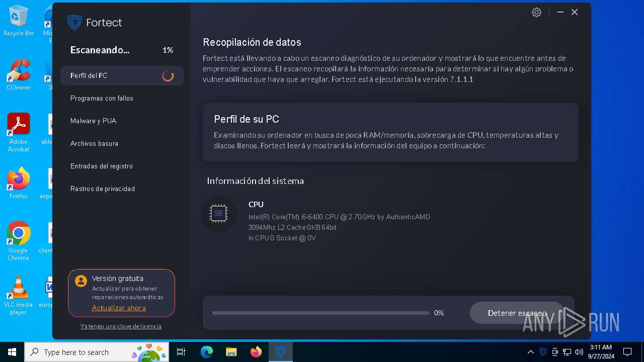Open Adobe Acrobat desktop icon

point(19,133)
